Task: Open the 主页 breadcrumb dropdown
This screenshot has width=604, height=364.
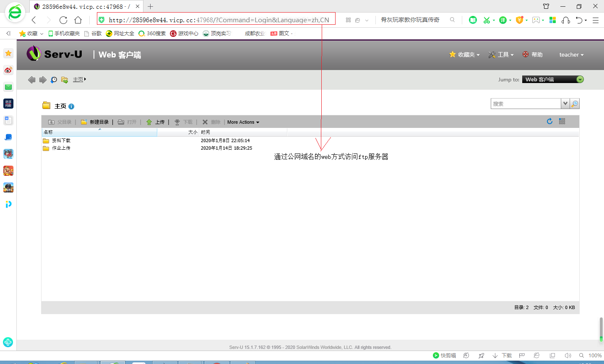Action: [85, 79]
